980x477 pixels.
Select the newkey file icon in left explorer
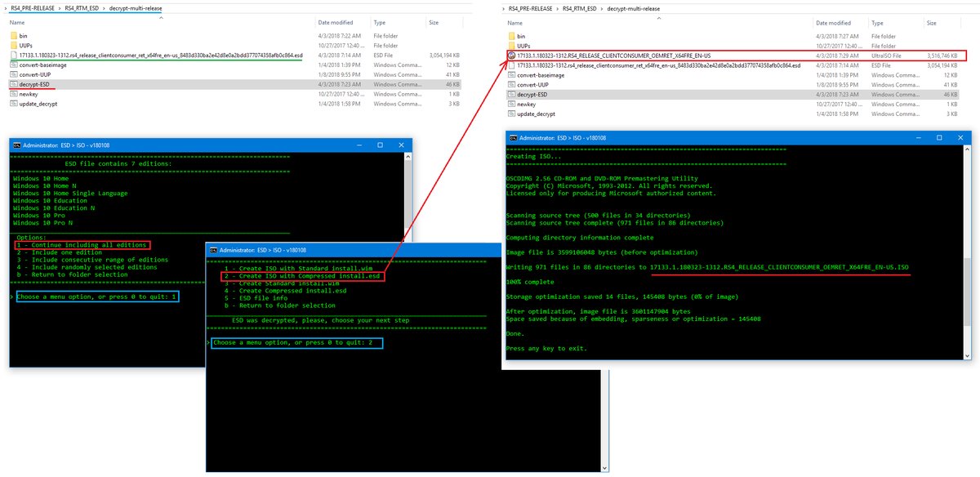tap(14, 93)
